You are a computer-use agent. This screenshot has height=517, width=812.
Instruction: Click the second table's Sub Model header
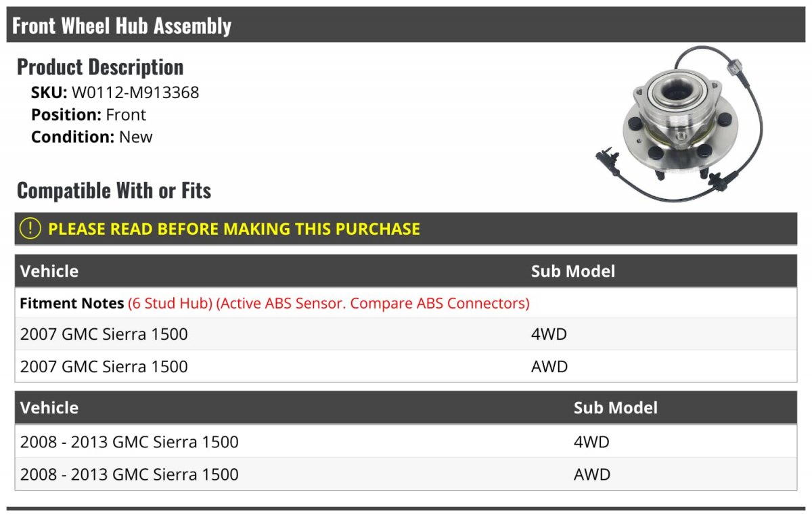click(616, 408)
